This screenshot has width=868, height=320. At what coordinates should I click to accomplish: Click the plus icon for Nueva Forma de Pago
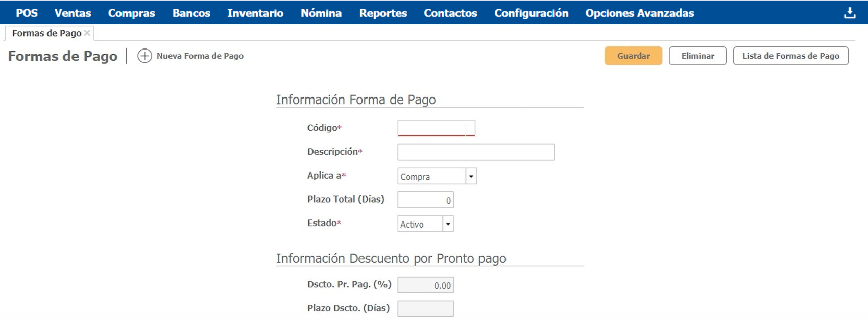point(144,56)
